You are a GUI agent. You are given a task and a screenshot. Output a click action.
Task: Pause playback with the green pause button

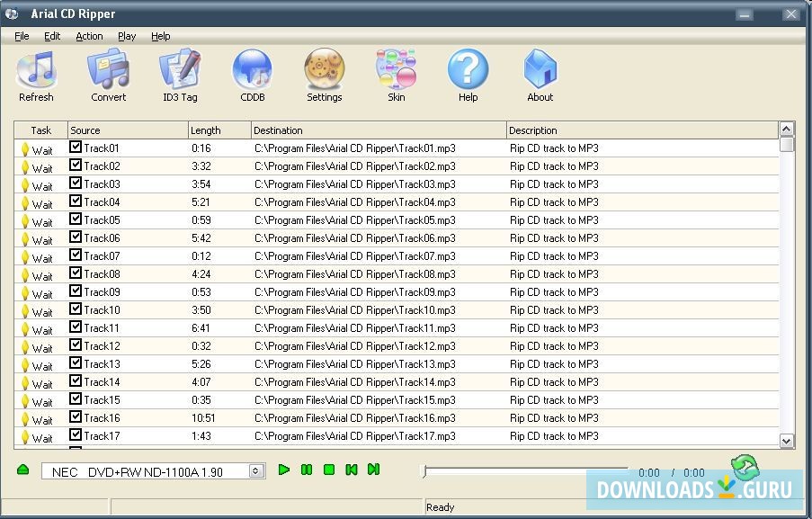point(307,470)
